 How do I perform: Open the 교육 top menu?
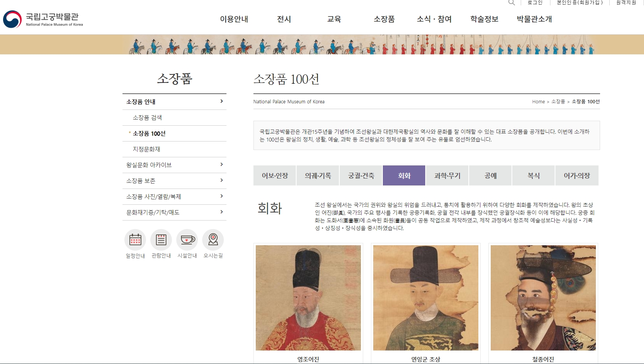click(334, 19)
